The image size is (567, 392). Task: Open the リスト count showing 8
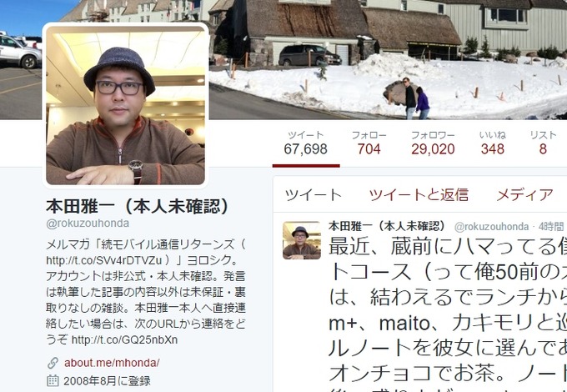pyautogui.click(x=543, y=143)
